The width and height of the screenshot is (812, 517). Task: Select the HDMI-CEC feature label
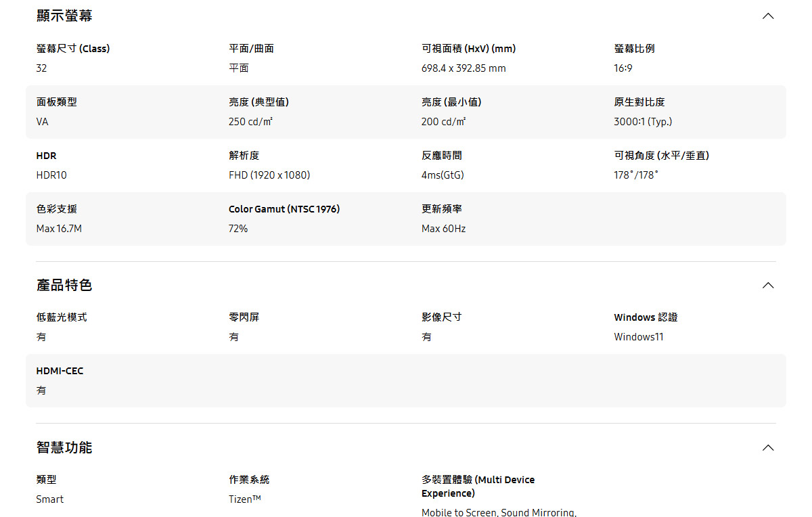(x=60, y=370)
